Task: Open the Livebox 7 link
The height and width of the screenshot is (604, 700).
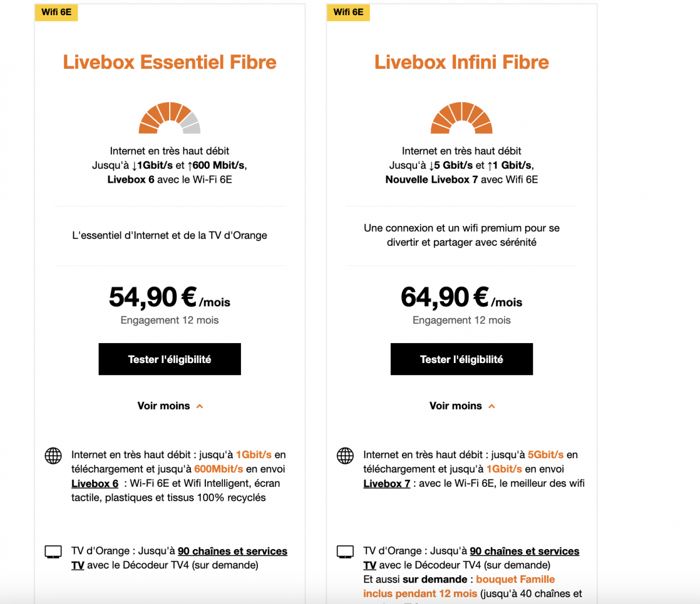Action: (387, 484)
